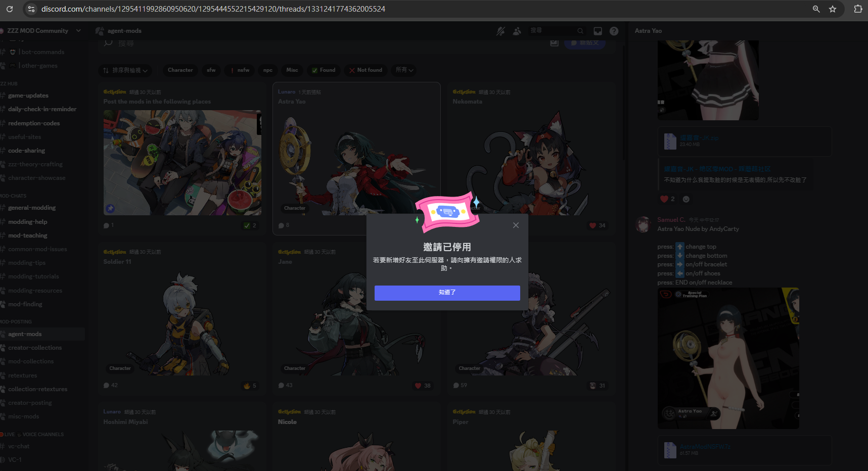Click the JK.zip file attachment icon
Image resolution: width=868 pixels, height=471 pixels.
pos(670,142)
